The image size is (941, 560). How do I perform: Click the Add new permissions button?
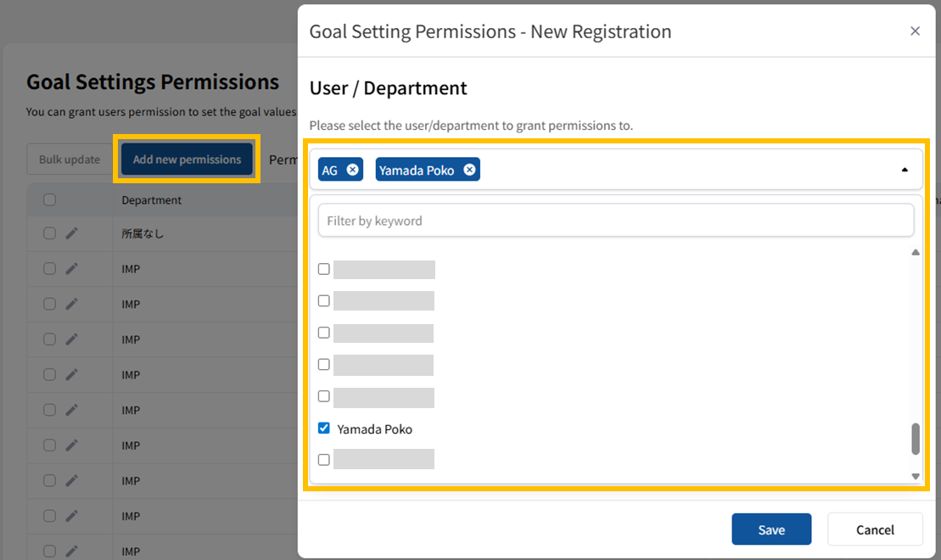click(x=187, y=160)
